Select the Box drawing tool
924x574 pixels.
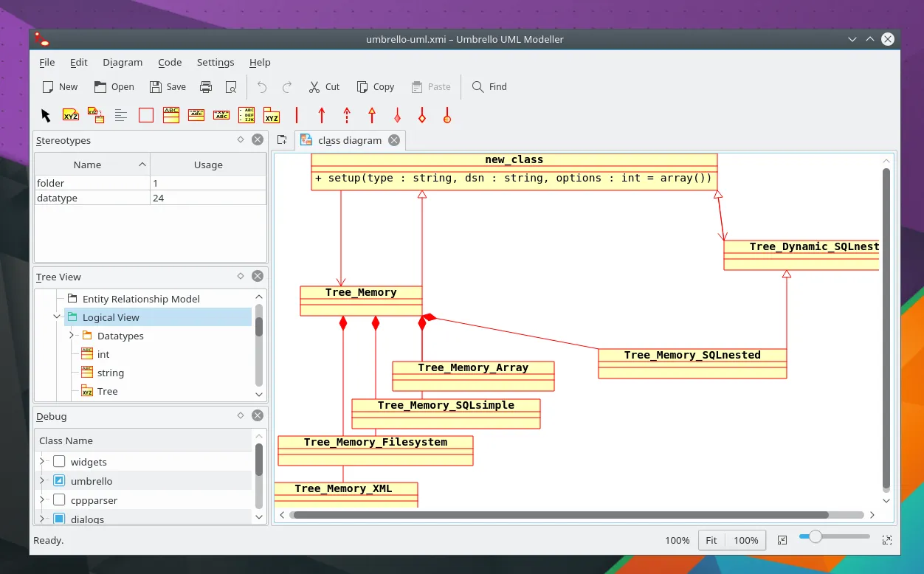click(x=145, y=115)
